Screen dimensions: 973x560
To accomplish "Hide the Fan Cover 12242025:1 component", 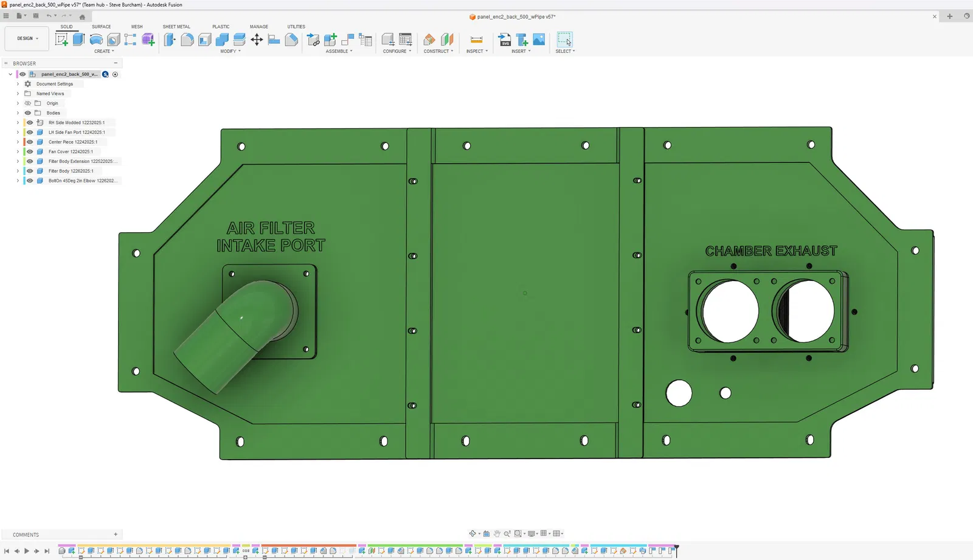I will pos(30,151).
